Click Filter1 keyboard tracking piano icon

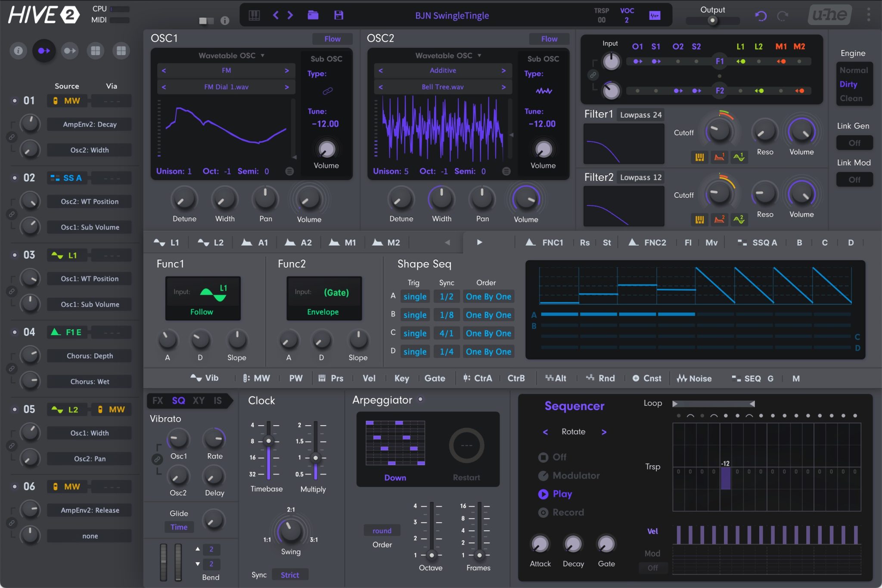[x=699, y=157]
